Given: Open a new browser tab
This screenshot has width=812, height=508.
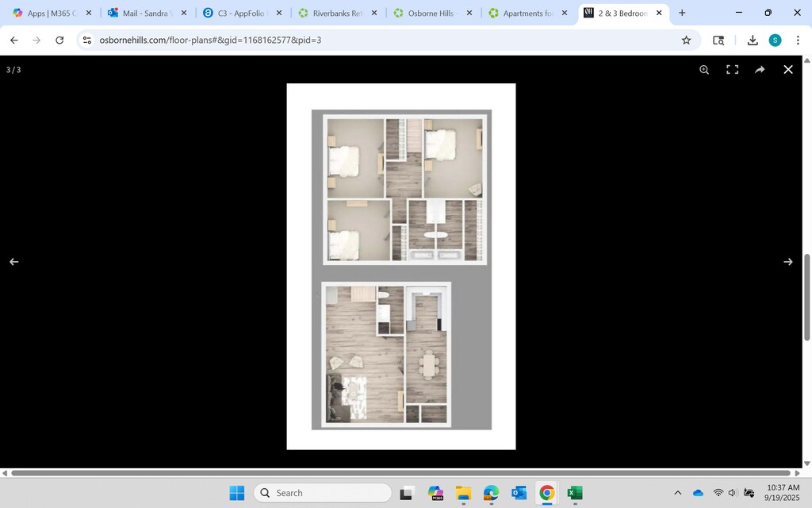Looking at the screenshot, I should pyautogui.click(x=682, y=13).
